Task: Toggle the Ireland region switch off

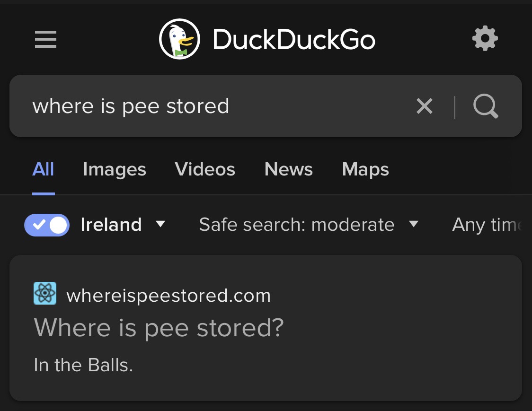Action: tap(47, 225)
